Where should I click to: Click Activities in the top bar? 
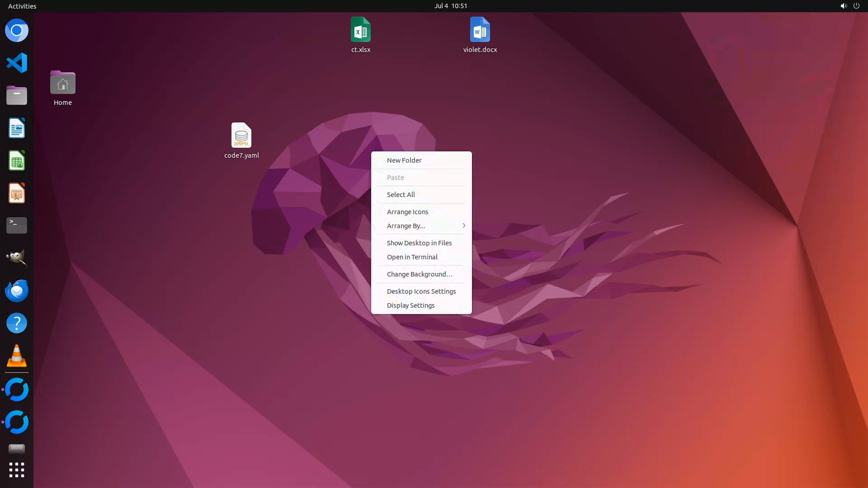22,6
